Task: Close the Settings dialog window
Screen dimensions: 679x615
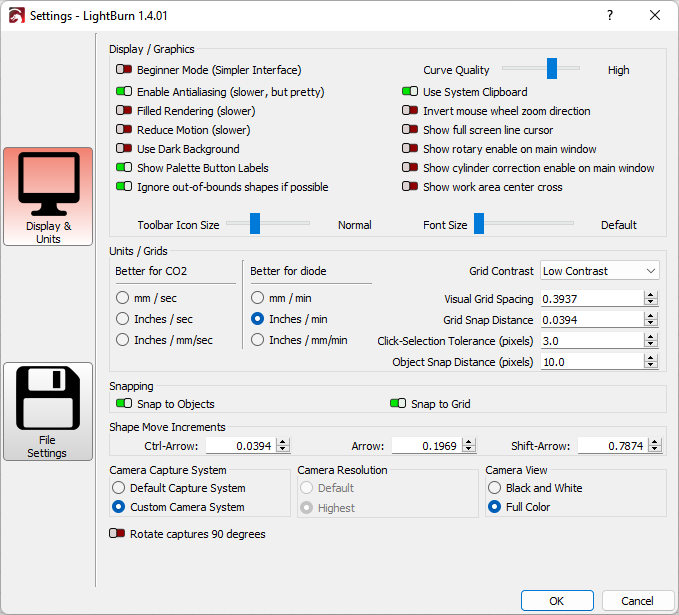Action: point(655,16)
